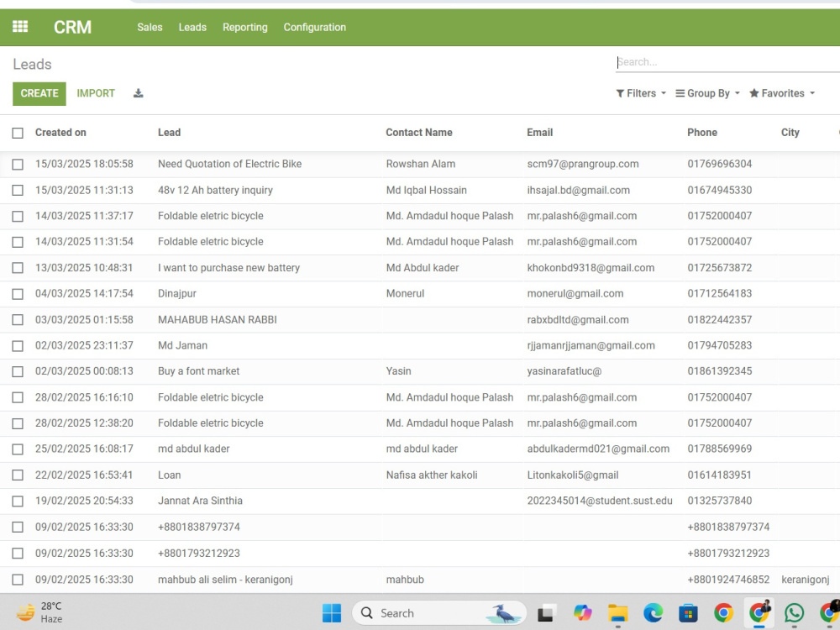This screenshot has width=840, height=630.
Task: Click contact Nafisa akther kakoli
Action: pos(432,475)
